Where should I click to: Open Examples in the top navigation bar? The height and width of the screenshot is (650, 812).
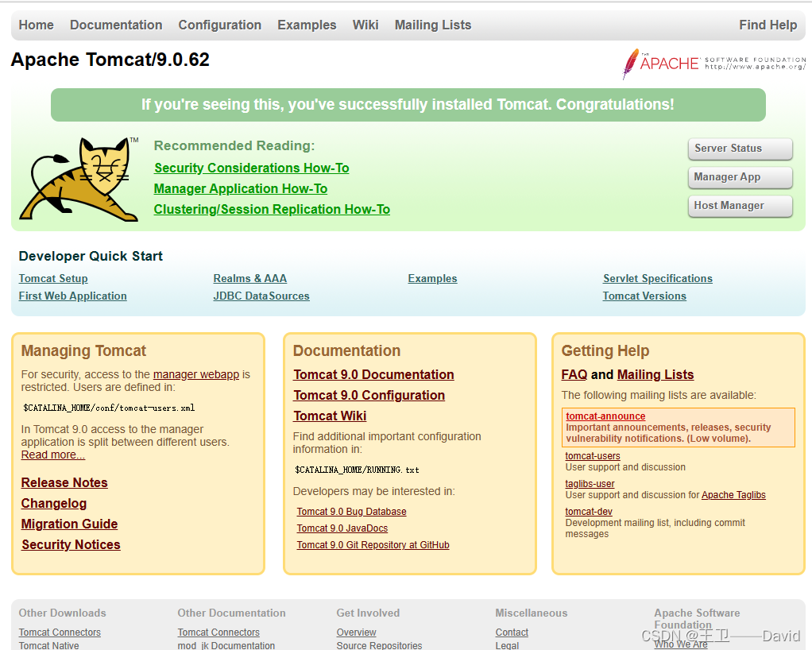point(307,25)
